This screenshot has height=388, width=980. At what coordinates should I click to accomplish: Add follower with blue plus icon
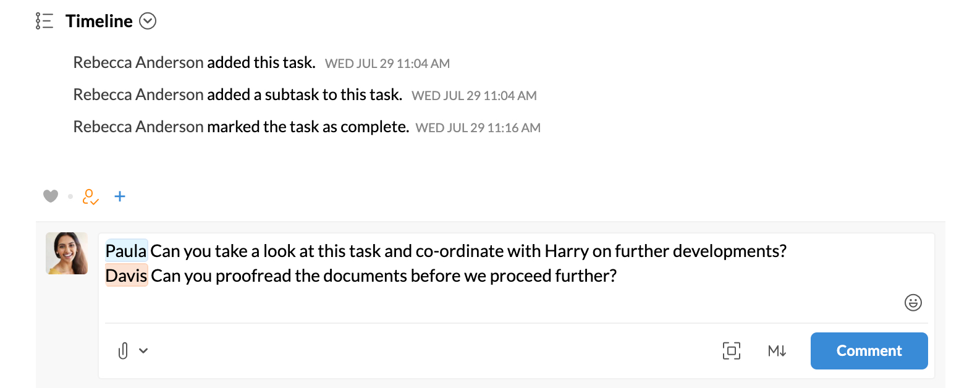[120, 196]
